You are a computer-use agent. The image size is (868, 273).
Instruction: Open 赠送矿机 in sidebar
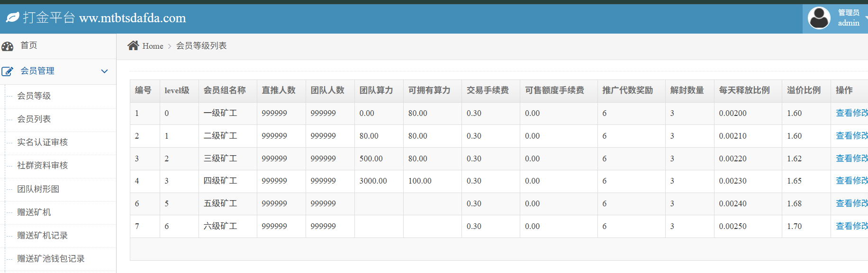coord(34,212)
